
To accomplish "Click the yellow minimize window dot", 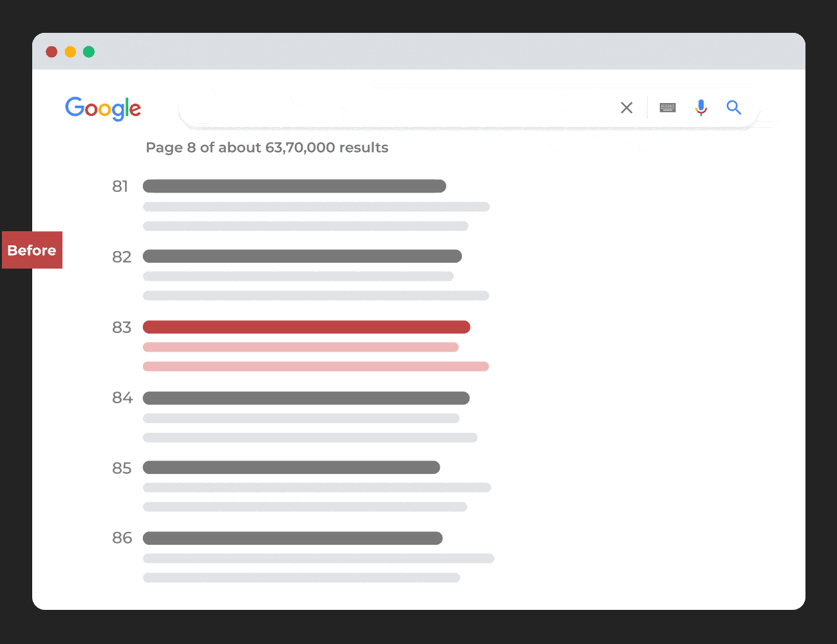I will (x=70, y=52).
